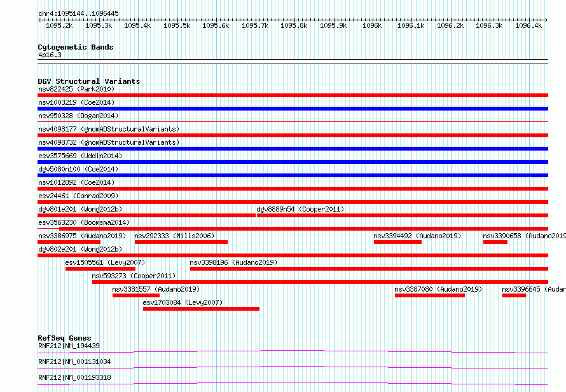Click the esv1505561 red variant bar
The width and height of the screenshot is (566, 392).
[100, 269]
